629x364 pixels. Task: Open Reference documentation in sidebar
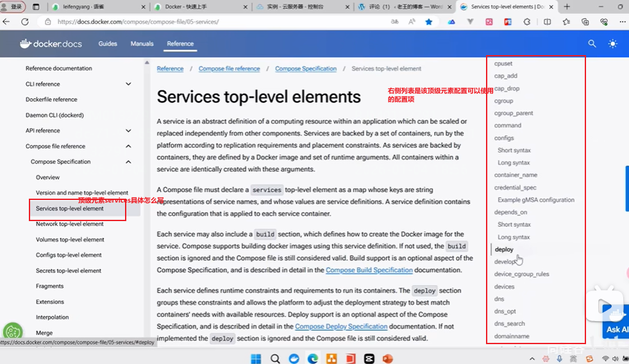[x=58, y=68]
